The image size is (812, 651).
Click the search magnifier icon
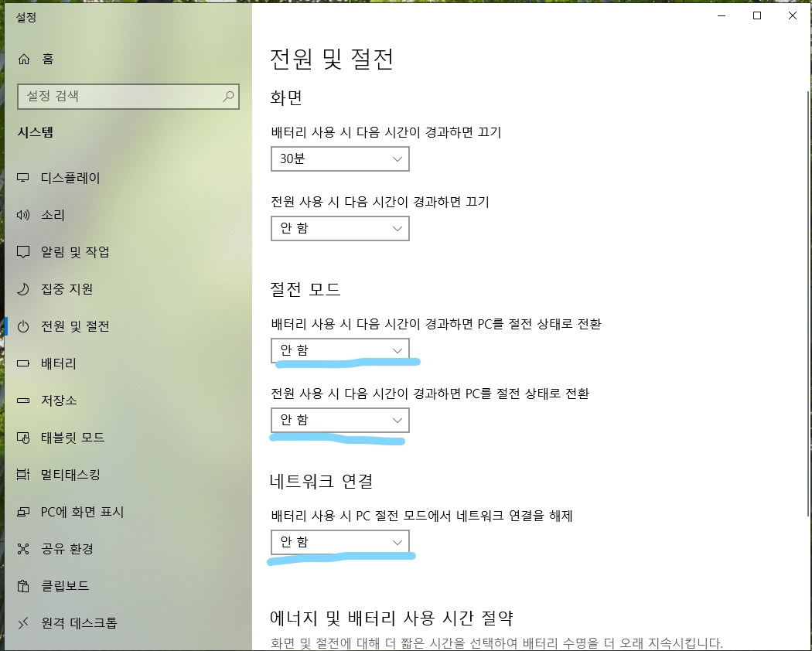point(228,97)
